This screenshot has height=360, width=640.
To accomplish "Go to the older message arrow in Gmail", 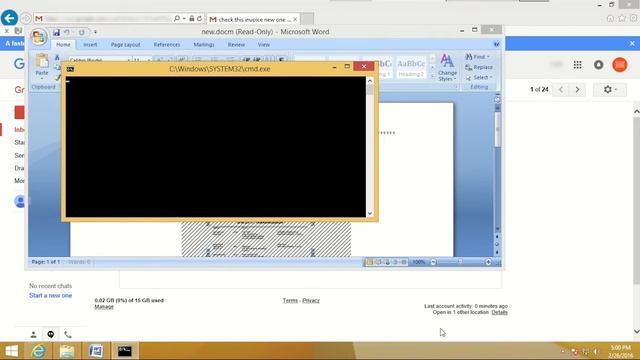I will [x=577, y=89].
